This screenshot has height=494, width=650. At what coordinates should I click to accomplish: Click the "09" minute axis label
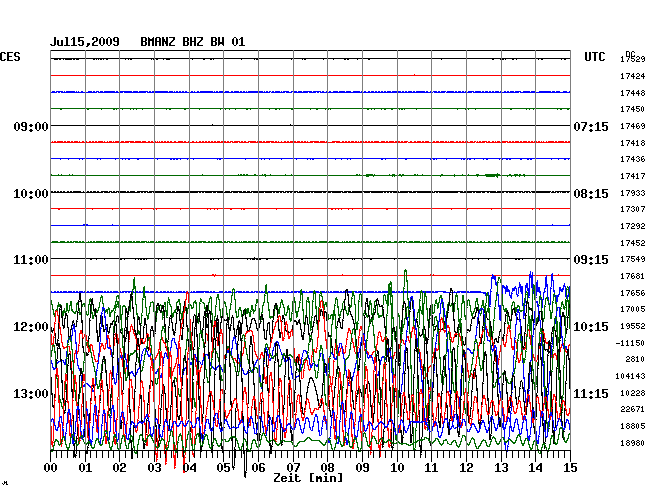pos(362,468)
